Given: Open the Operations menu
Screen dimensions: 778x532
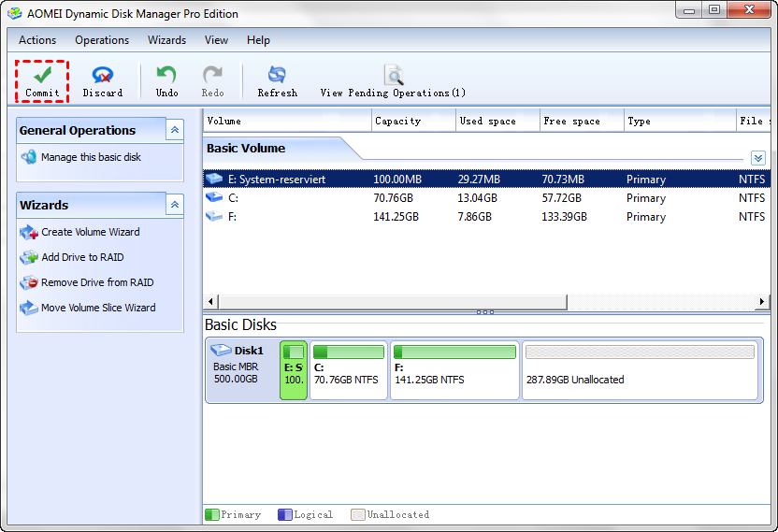Looking at the screenshot, I should coord(102,40).
